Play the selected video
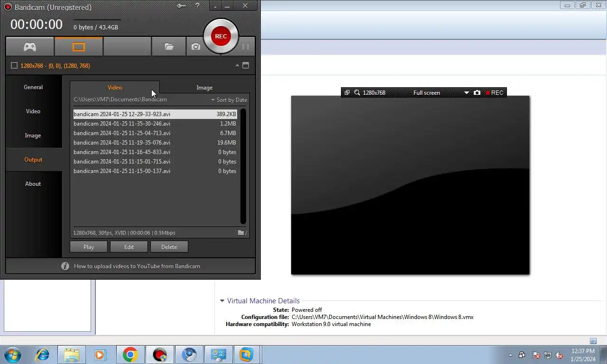607x364 pixels. pos(89,247)
